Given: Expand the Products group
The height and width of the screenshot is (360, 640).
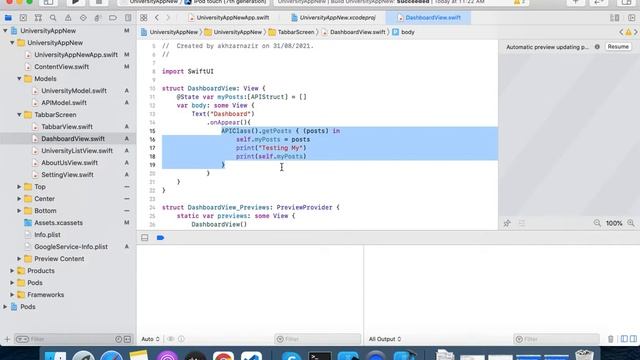Looking at the screenshot, I should 12,271.
